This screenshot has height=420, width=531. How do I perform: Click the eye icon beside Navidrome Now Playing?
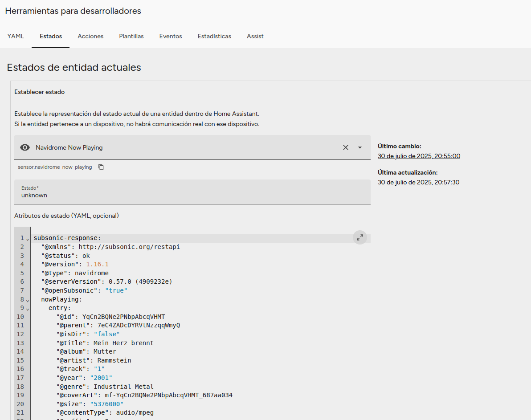(x=25, y=147)
